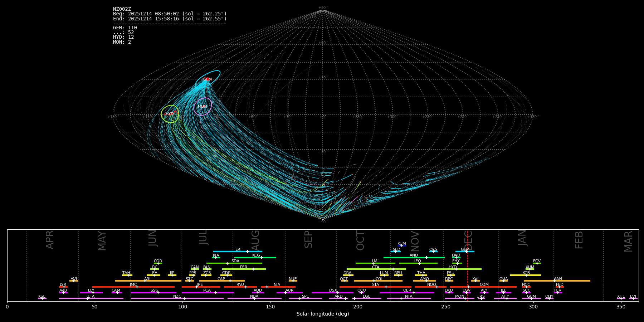Select the "Beg: 20251214 08:50:02" header line
644x322 pixels.
(x=170, y=14)
